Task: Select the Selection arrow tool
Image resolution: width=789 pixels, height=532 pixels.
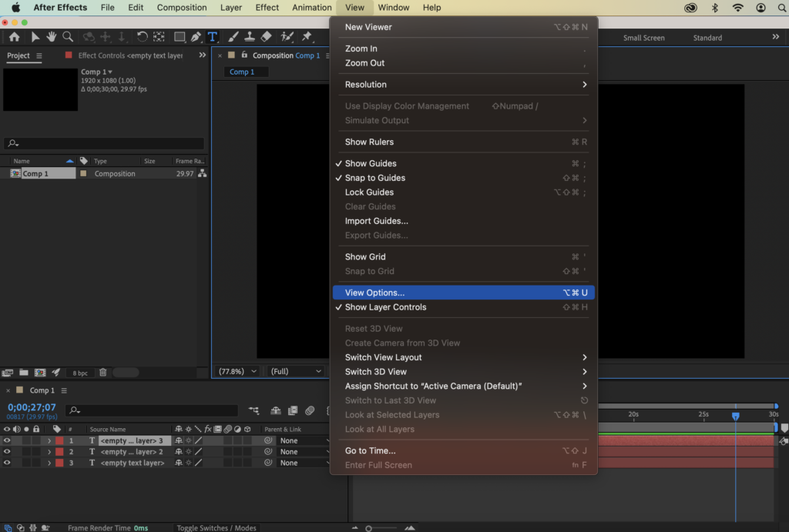Action: point(35,37)
